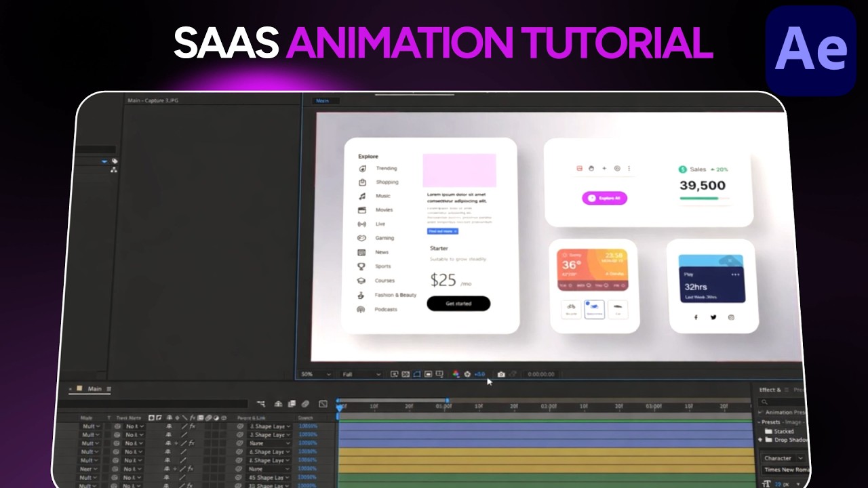Take a snapshot with the camera icon
868x488 pixels.
pyautogui.click(x=501, y=374)
